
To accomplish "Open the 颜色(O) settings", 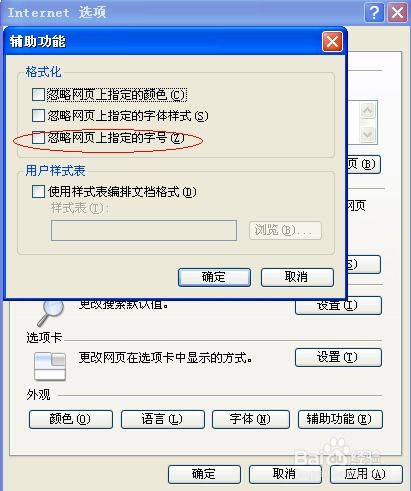I will 71,419.
